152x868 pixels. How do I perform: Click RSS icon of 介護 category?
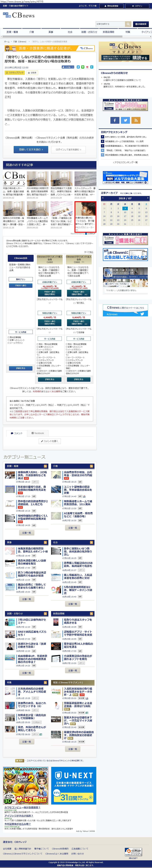91,466
